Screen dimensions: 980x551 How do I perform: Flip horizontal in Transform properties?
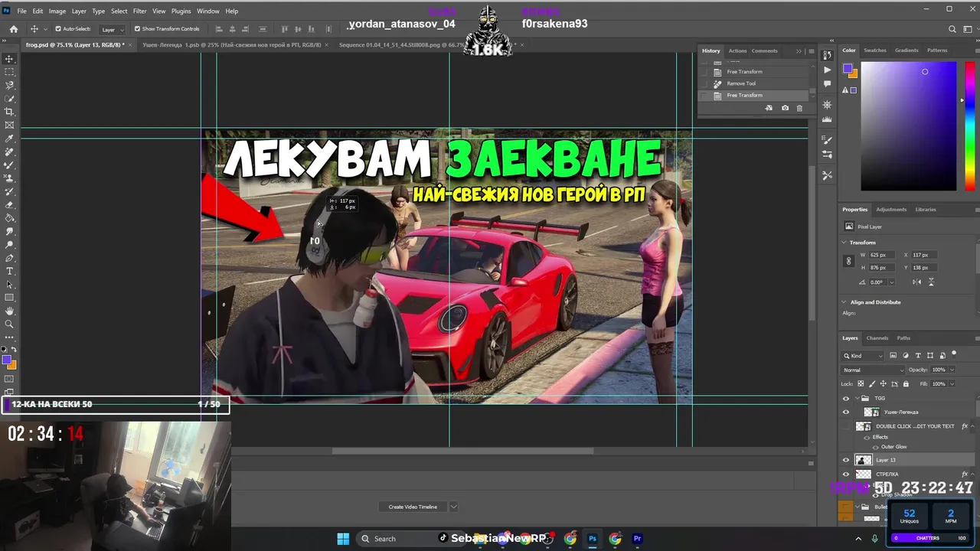click(x=919, y=282)
